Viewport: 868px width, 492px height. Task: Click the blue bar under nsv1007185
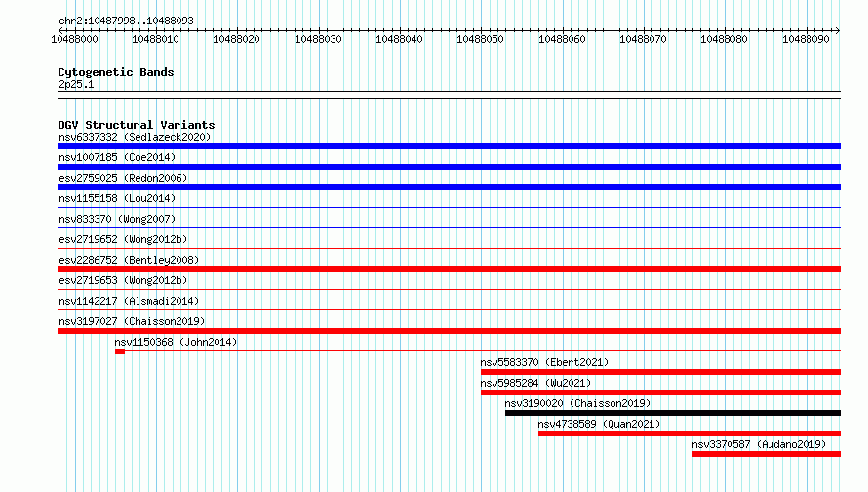449,167
